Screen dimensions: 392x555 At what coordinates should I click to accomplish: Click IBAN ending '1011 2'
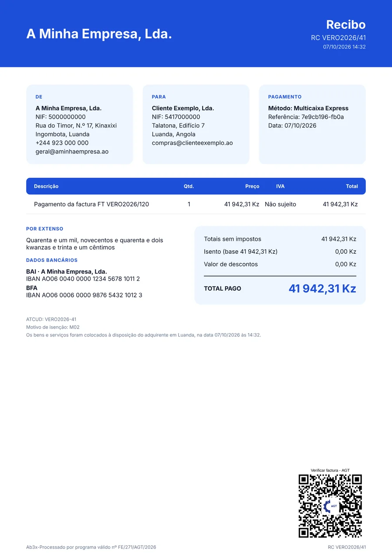83,279
